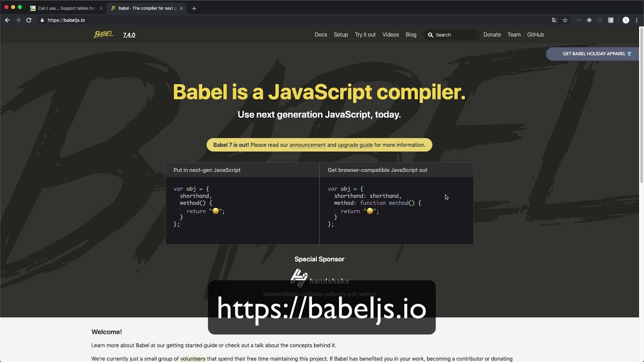Bookmark this page with the star
This screenshot has height=362, width=644.
565,20
